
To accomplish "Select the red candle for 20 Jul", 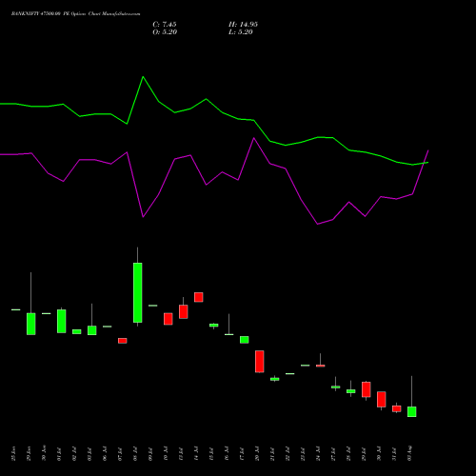I will 260,362.
